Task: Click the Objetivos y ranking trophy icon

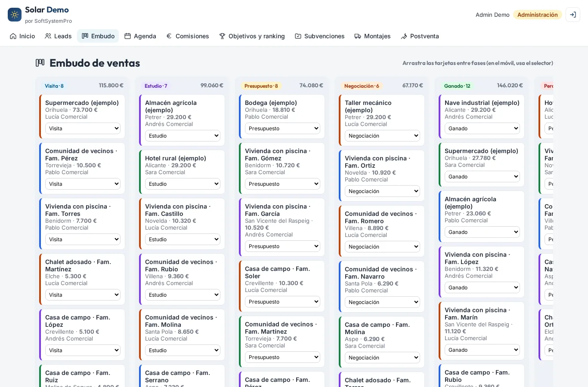Action: (223, 36)
